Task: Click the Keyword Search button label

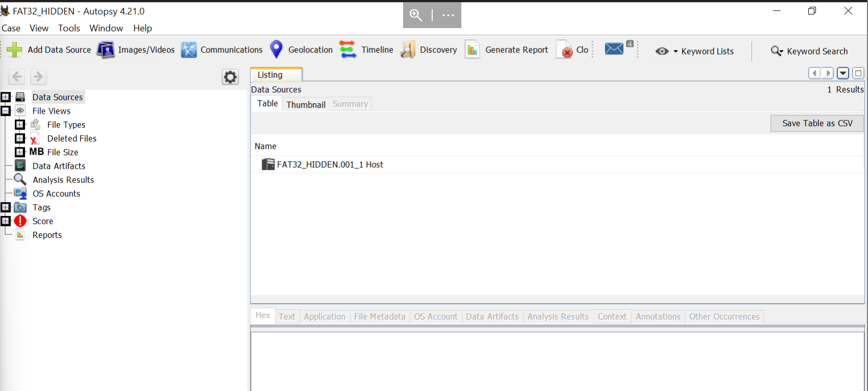Action: (817, 51)
